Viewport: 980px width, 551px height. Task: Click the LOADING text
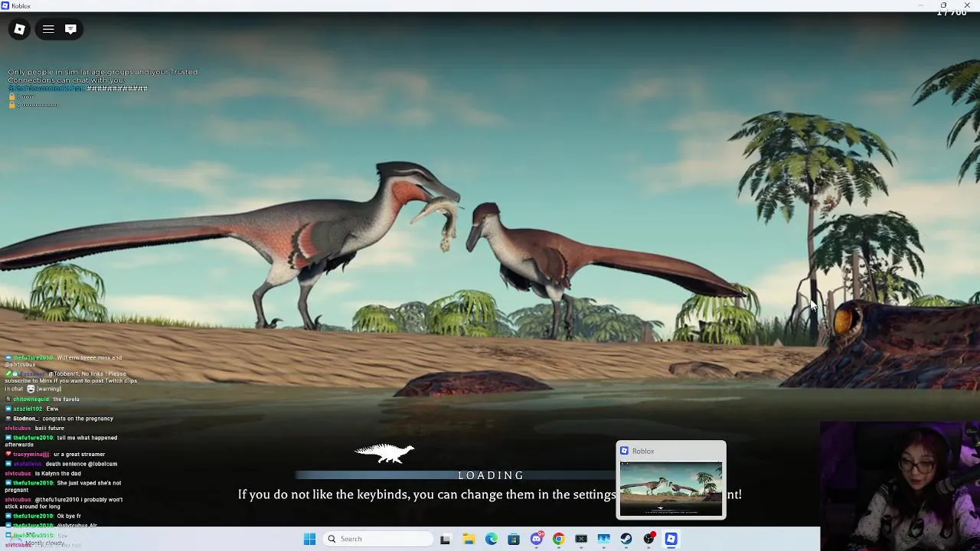491,475
